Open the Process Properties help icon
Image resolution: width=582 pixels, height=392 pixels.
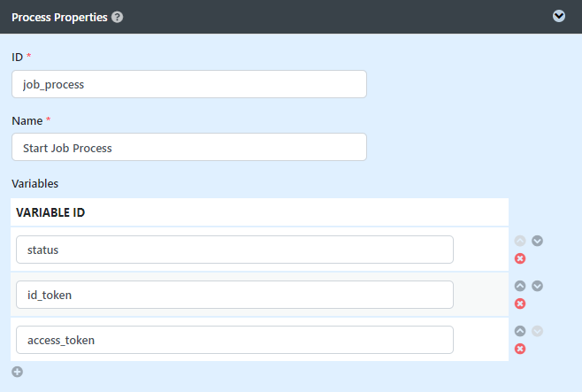[x=118, y=17]
